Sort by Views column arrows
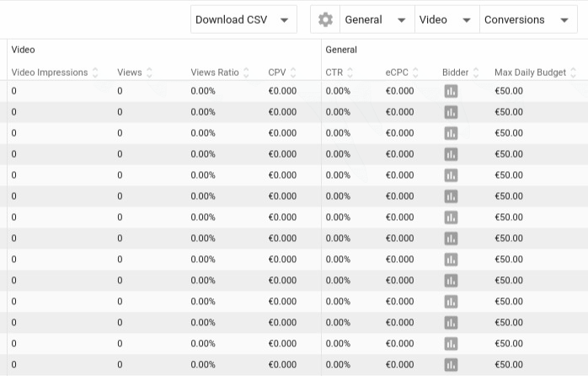This screenshot has height=376, width=588. pos(149,73)
